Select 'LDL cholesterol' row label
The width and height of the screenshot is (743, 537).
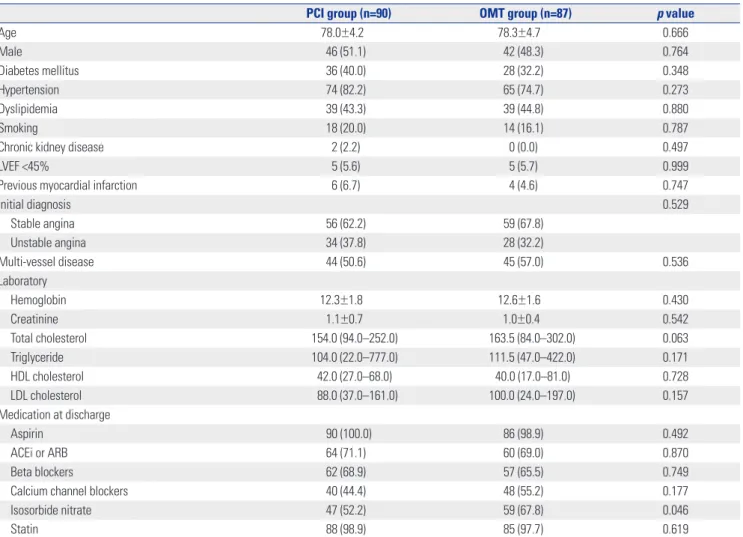[x=46, y=396]
